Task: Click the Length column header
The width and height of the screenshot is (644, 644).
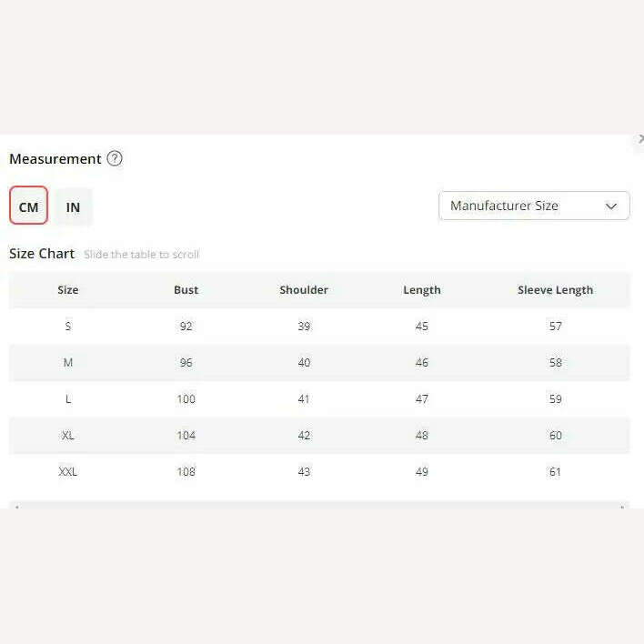Action: 422,290
